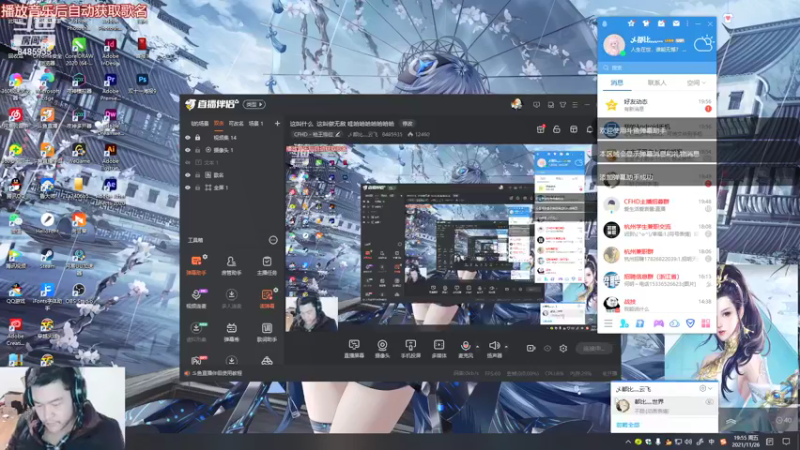The image size is (800, 450).
Task: Click the padlock icon above the preview
Action: (x=557, y=129)
